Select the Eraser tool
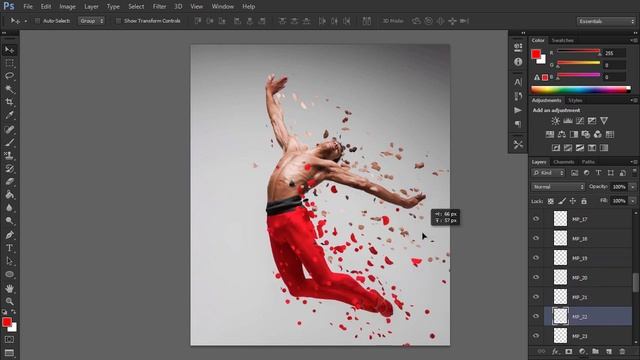Screen dimensions: 640x360 9,182
